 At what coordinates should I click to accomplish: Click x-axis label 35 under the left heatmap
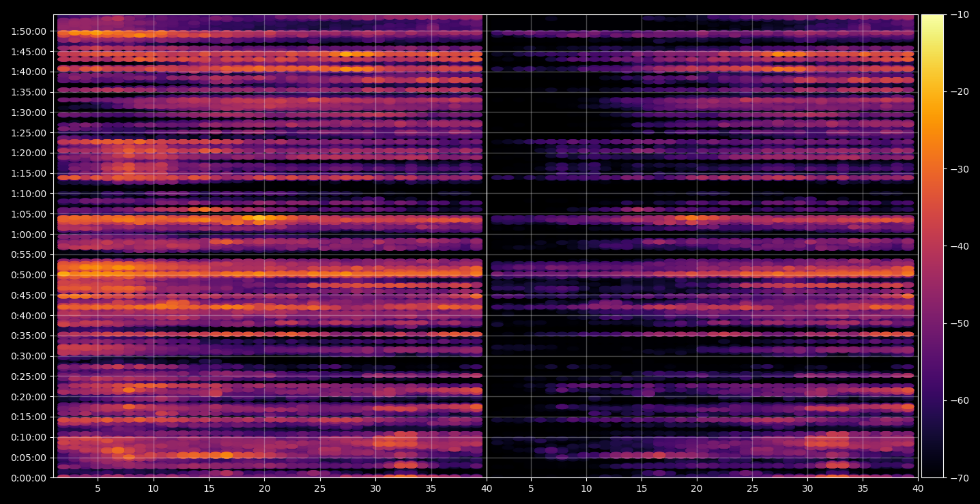431,488
